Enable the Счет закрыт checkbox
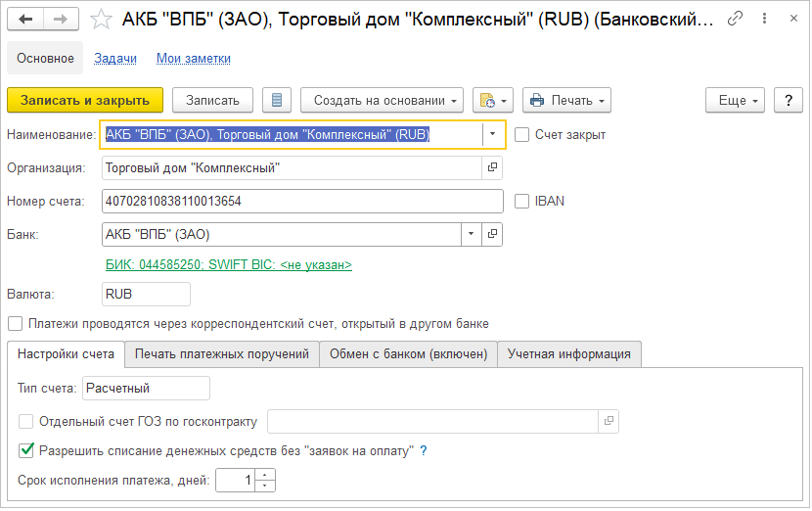 522,135
